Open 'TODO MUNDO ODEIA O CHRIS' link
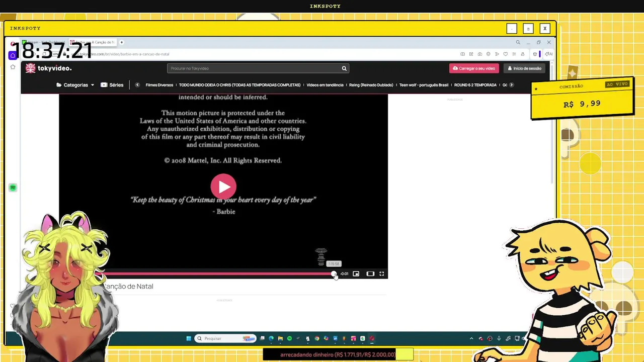This screenshot has width=644, height=362. pos(239,85)
